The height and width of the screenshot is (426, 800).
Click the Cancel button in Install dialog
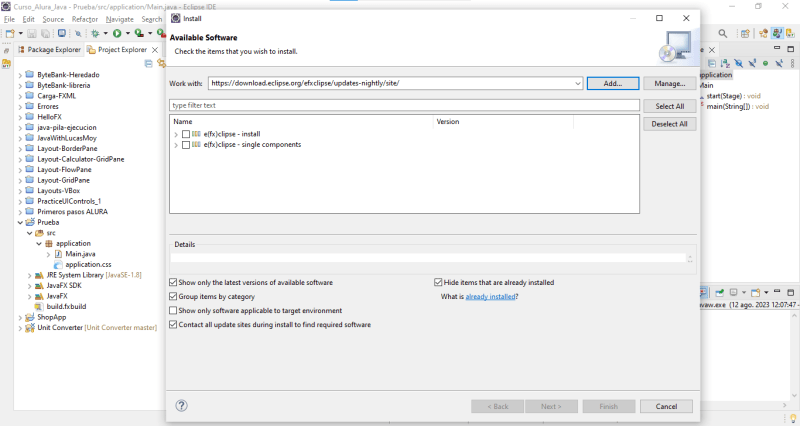click(666, 407)
